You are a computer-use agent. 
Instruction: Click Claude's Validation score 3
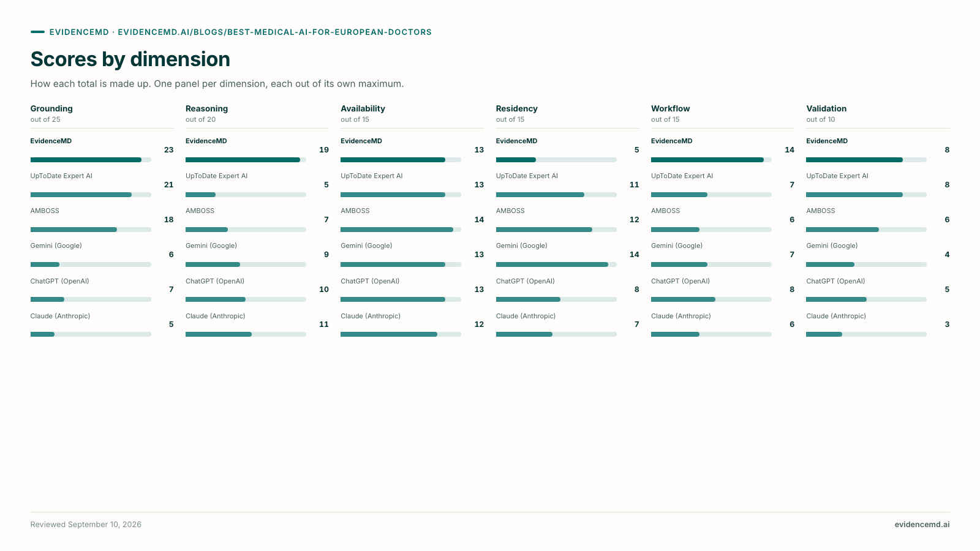click(947, 324)
